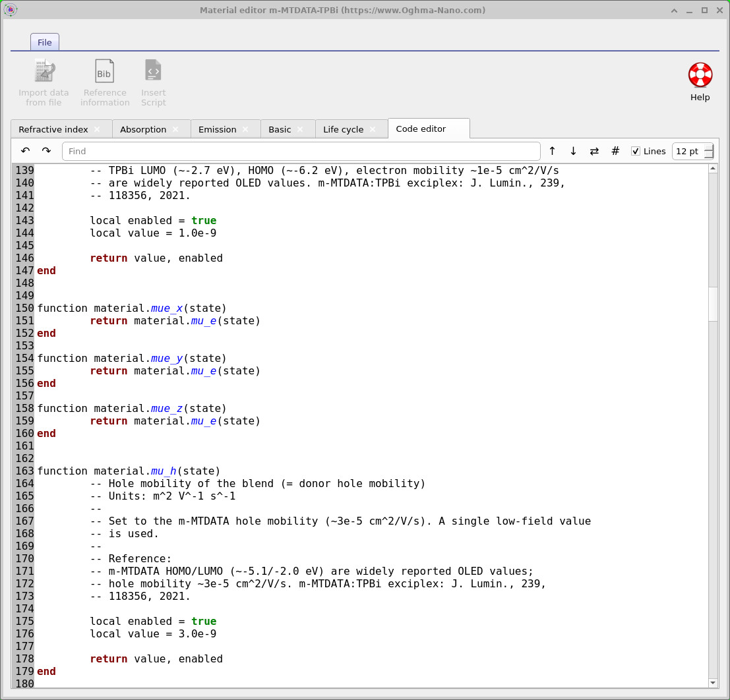This screenshot has height=700, width=730.
Task: Click comment 'Hole mobility of the blend'
Action: (x=191, y=484)
